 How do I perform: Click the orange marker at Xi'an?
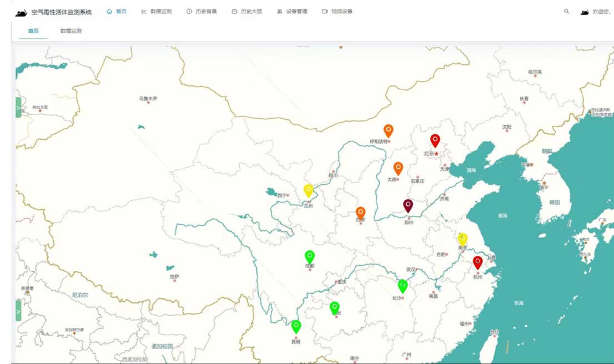coord(361,213)
